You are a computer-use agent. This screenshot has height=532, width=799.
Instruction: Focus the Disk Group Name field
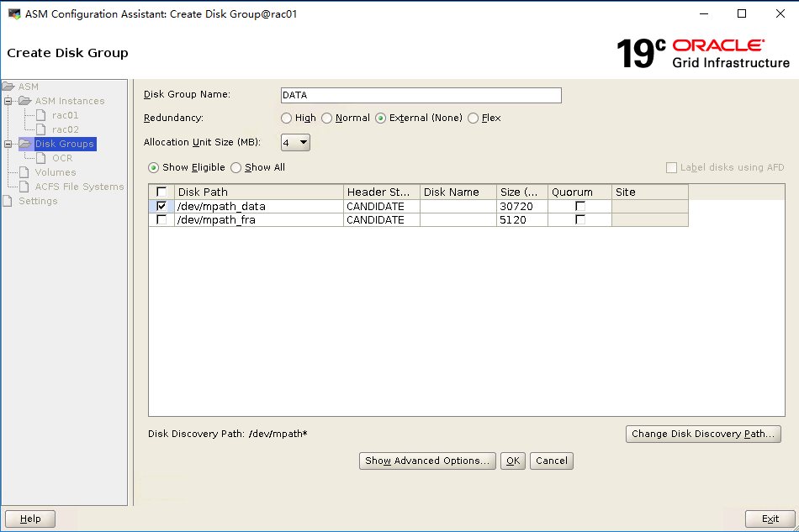click(421, 95)
